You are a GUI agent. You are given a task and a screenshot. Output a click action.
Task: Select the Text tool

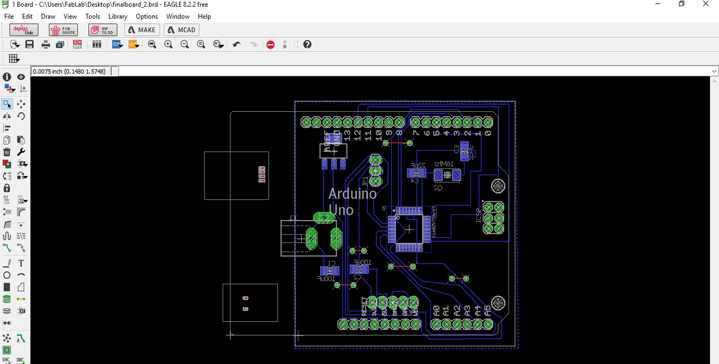[21, 263]
